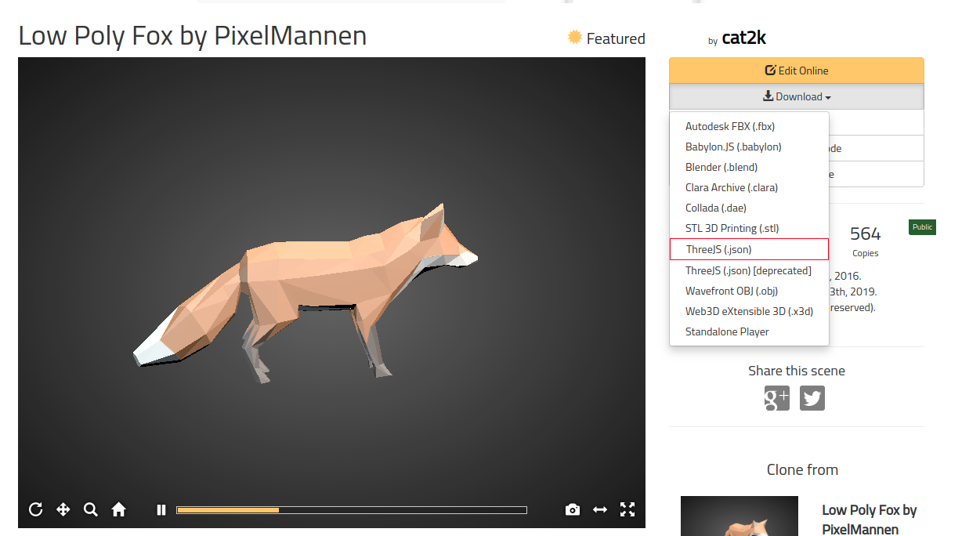
Task: Enter fullscreen mode in the viewer
Action: click(x=627, y=510)
